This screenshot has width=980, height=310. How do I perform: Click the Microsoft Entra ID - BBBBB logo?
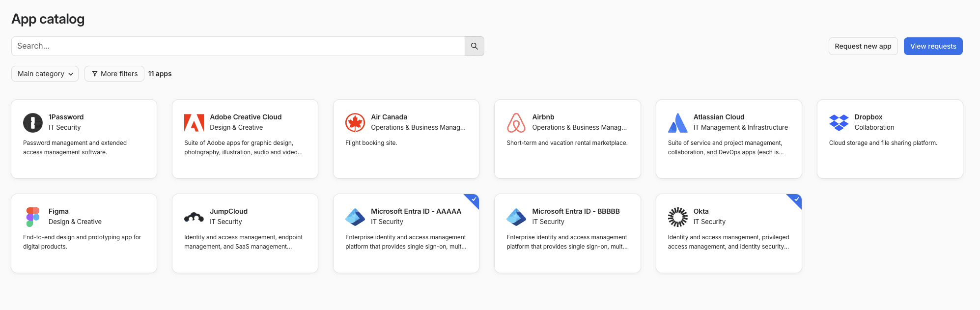point(516,217)
